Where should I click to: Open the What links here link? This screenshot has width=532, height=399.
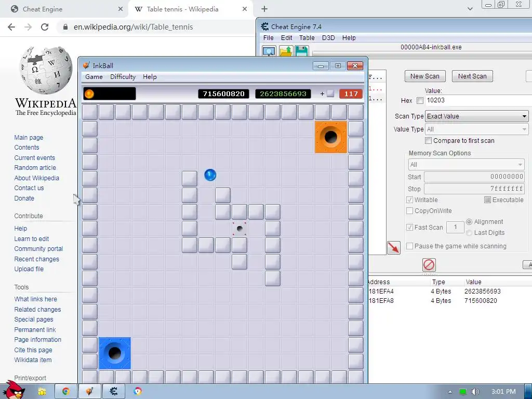(36, 299)
